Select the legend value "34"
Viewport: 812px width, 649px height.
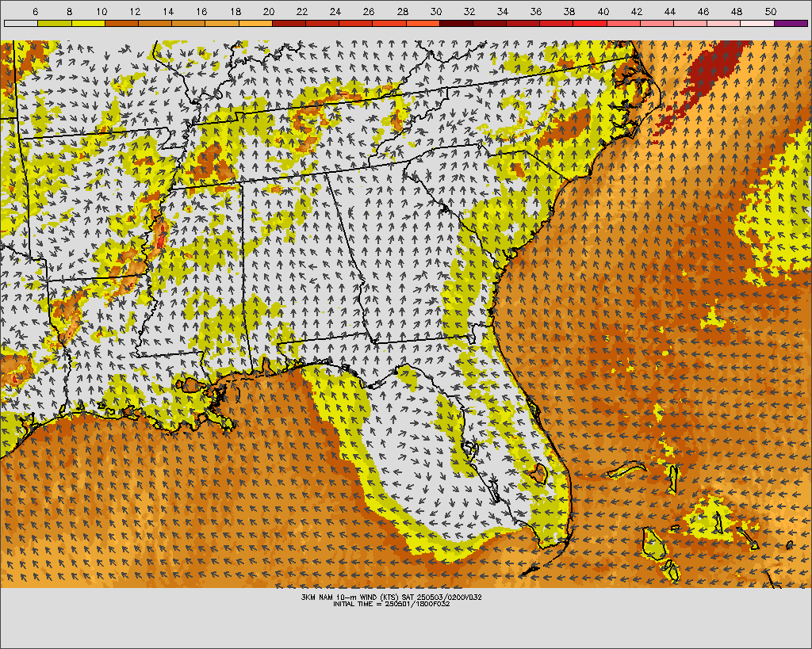(x=502, y=12)
